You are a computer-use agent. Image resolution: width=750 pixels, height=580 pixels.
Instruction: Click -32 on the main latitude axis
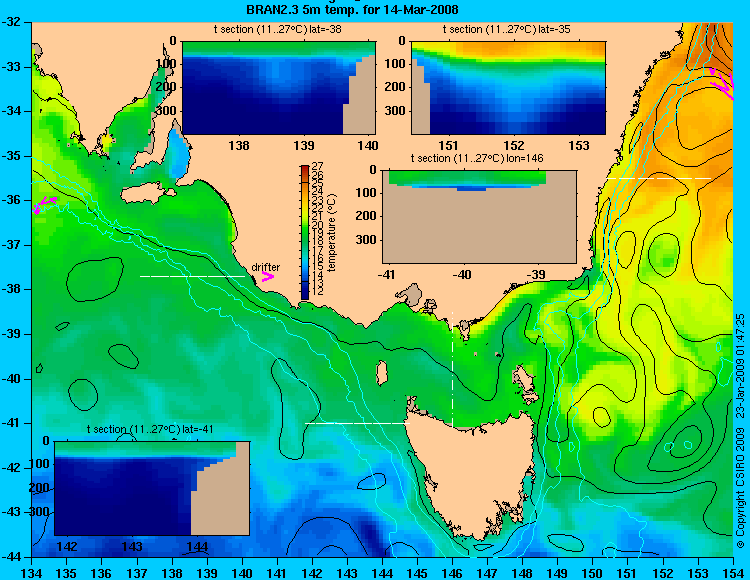click(x=11, y=22)
